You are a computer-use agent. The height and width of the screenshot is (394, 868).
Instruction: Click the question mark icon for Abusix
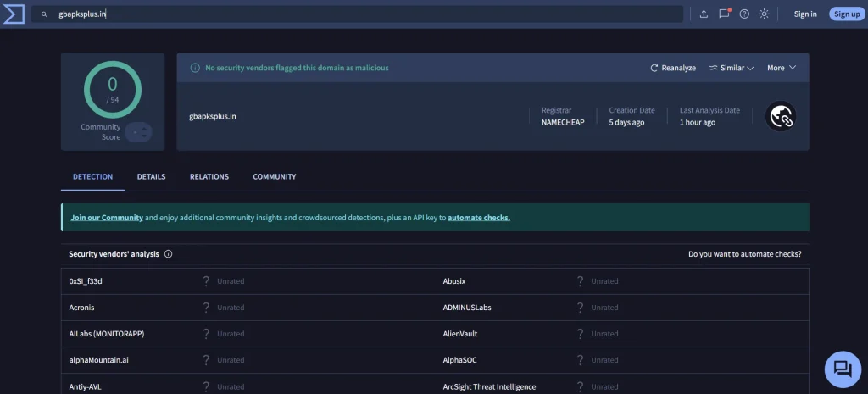pos(580,281)
